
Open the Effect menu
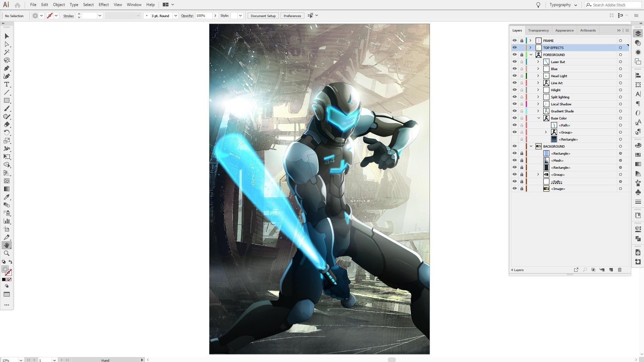[x=103, y=5]
